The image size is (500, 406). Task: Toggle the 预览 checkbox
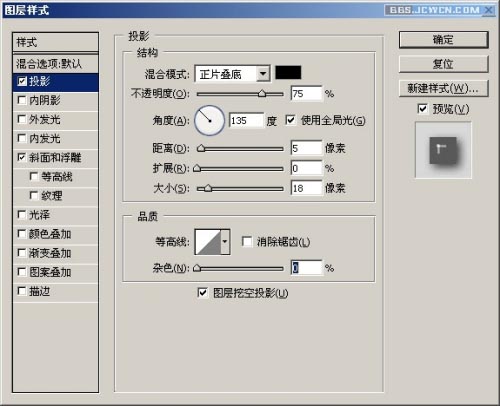point(422,109)
